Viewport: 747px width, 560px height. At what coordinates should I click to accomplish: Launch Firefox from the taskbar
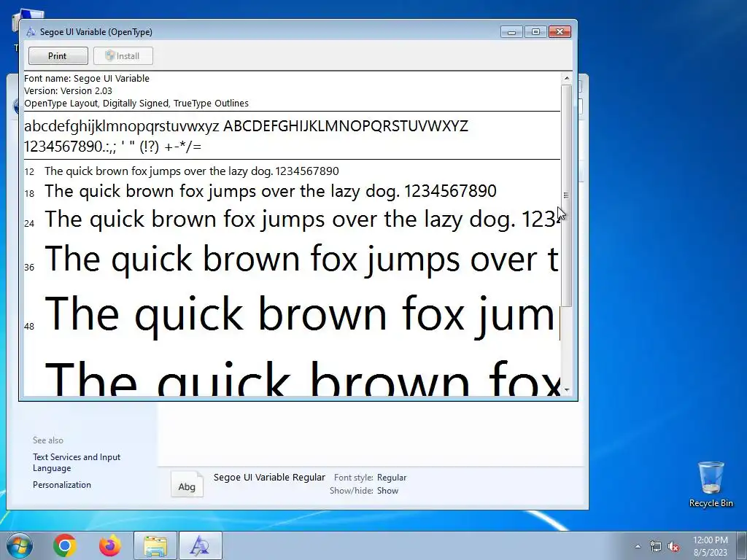[x=110, y=545]
